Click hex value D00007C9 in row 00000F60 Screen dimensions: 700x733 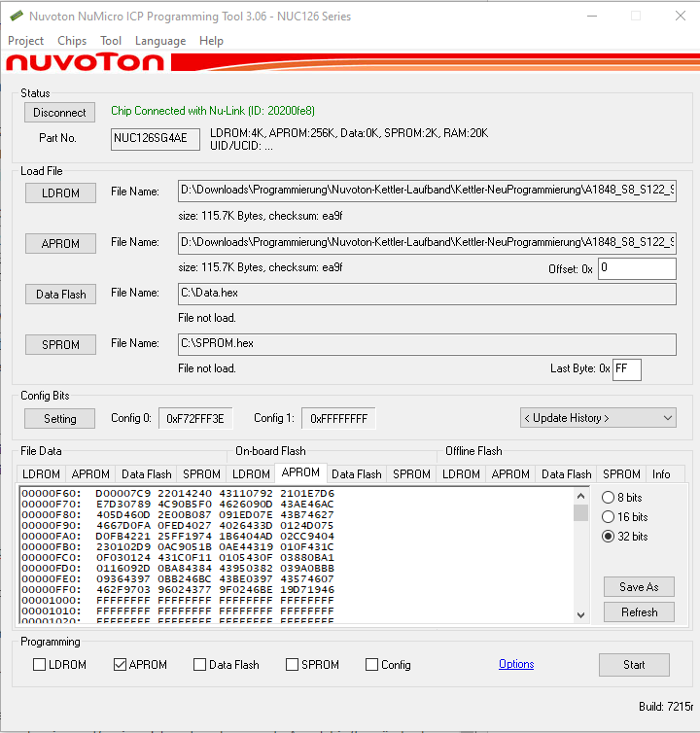123,493
